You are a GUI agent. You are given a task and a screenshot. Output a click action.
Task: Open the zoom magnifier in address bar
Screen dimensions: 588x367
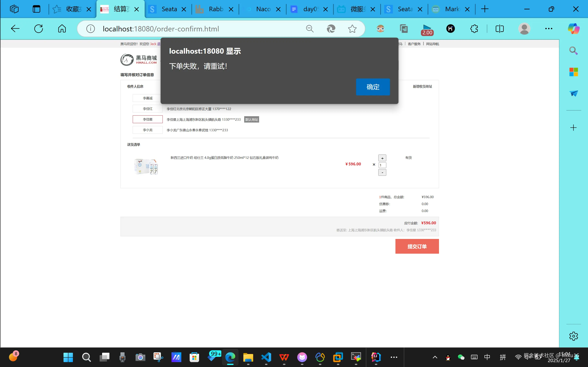[x=310, y=29]
